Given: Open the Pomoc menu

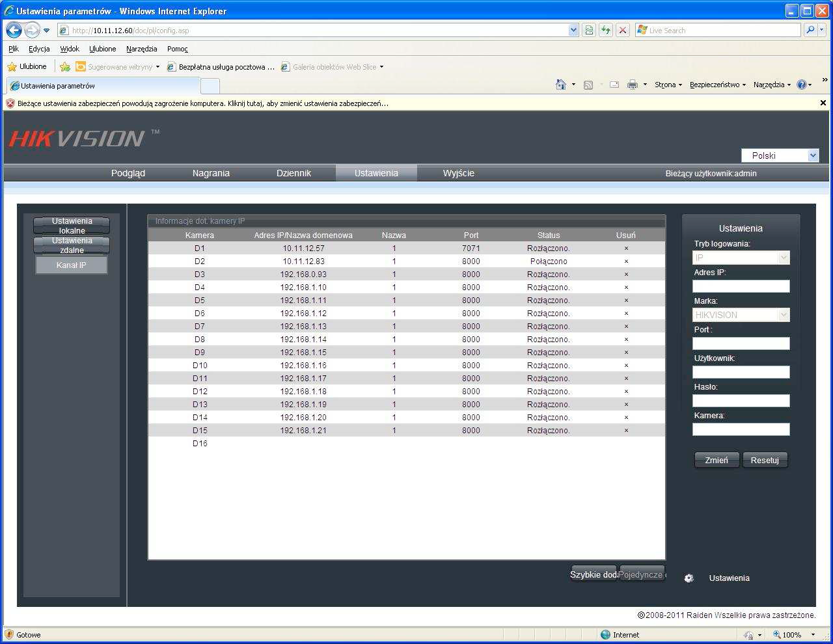Looking at the screenshot, I should (x=178, y=49).
